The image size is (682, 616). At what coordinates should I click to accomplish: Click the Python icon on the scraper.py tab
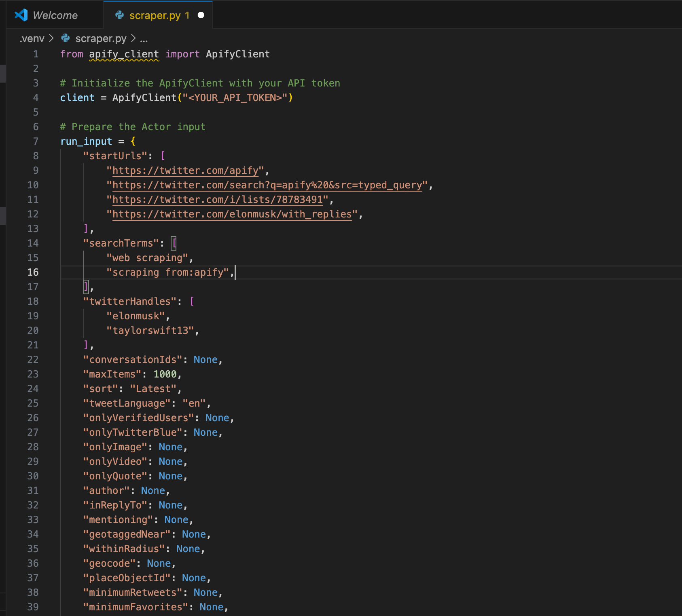click(x=119, y=15)
